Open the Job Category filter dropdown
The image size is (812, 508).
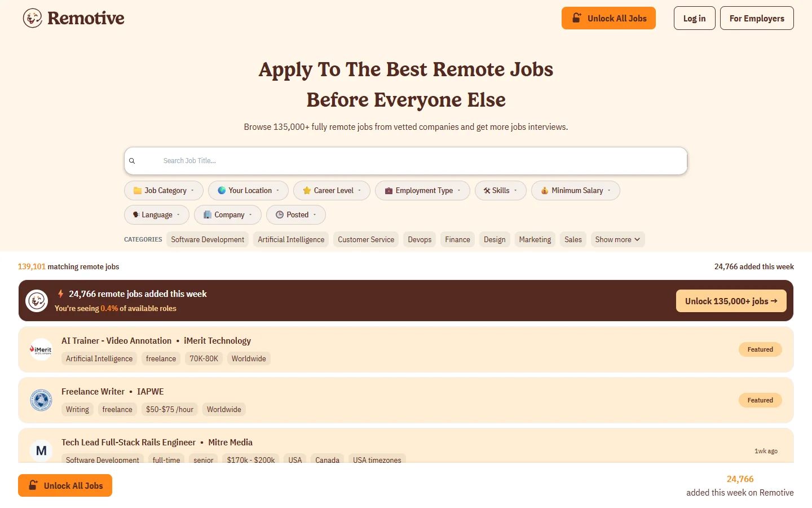tap(164, 191)
